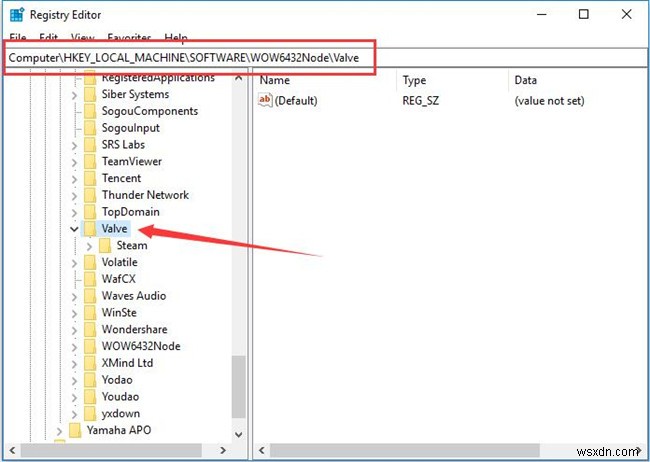Click the Yodao folder icon

pyautogui.click(x=90, y=380)
